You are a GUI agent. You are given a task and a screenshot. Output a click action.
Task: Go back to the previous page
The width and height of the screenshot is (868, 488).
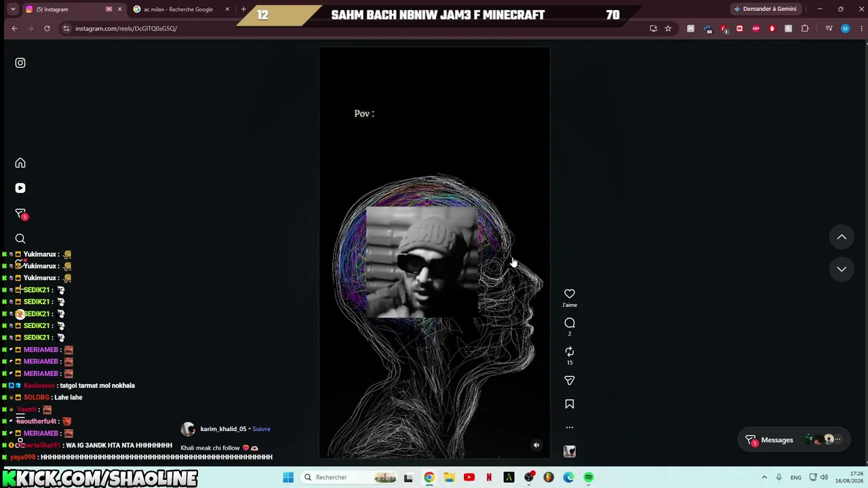[x=14, y=28]
